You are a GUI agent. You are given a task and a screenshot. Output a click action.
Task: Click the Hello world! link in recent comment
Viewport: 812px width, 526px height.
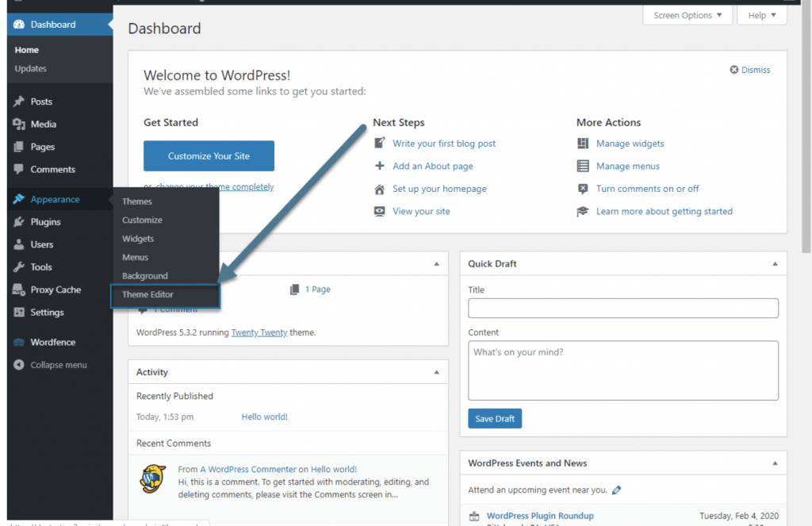tap(334, 469)
